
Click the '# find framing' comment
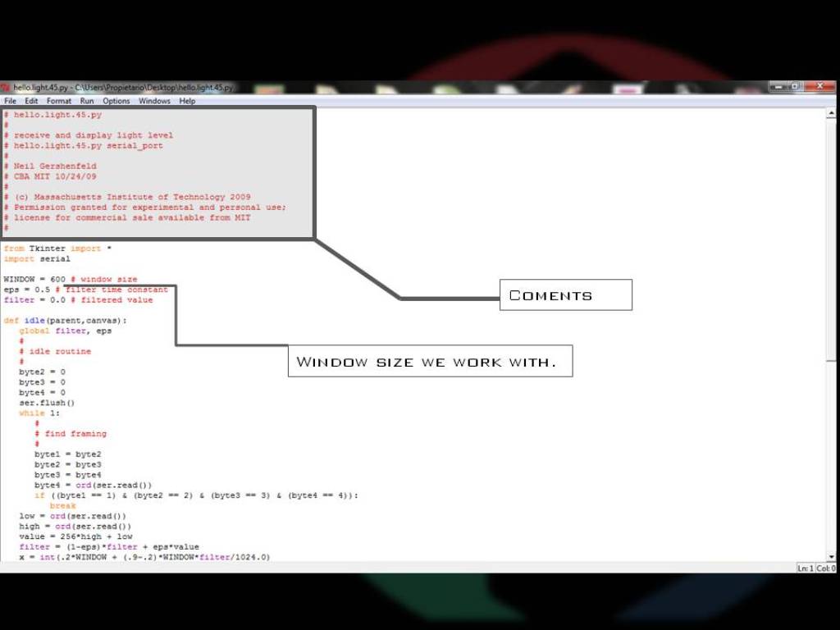[71, 434]
